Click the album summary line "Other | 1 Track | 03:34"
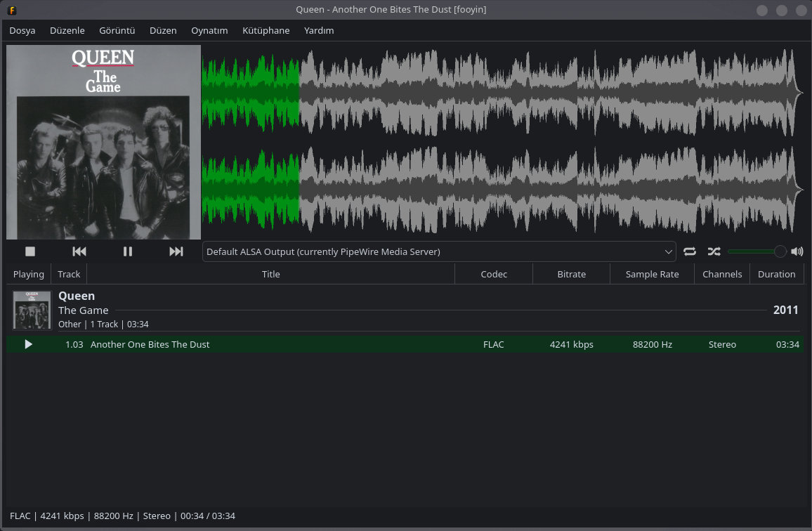This screenshot has height=531, width=812. pyautogui.click(x=103, y=324)
